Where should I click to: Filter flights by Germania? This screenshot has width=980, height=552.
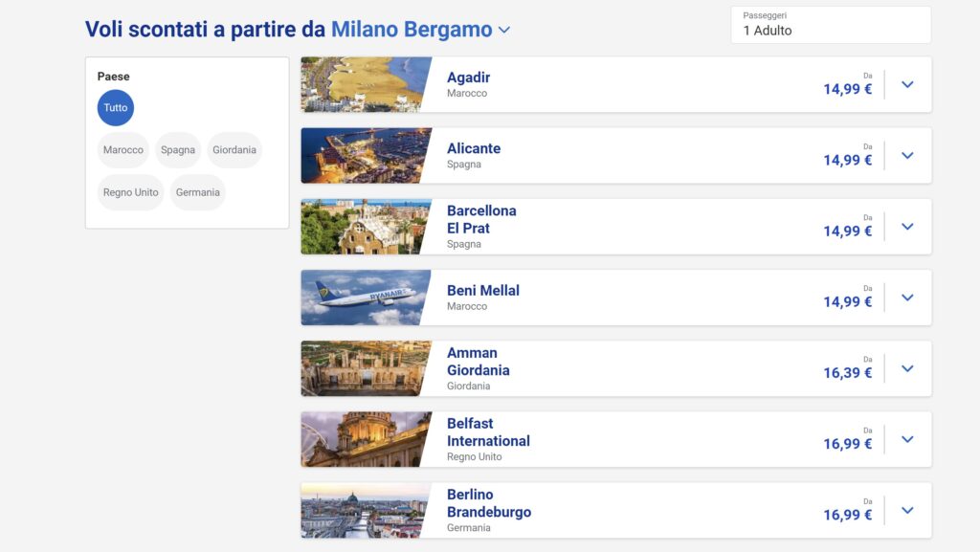coord(198,192)
